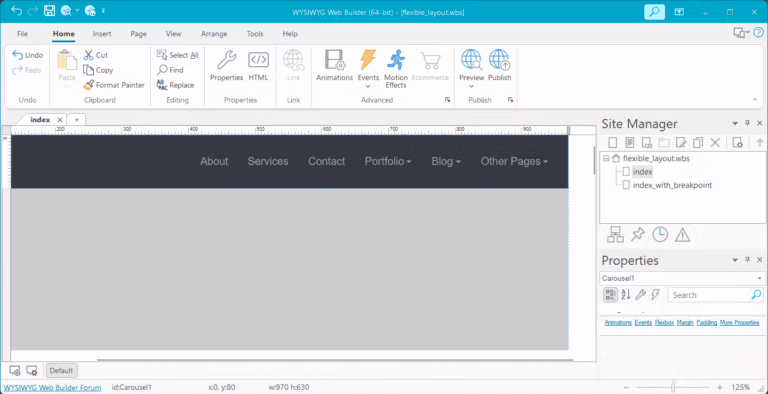This screenshot has height=394, width=768.
Task: Switch to the Insert tab
Action: [102, 34]
